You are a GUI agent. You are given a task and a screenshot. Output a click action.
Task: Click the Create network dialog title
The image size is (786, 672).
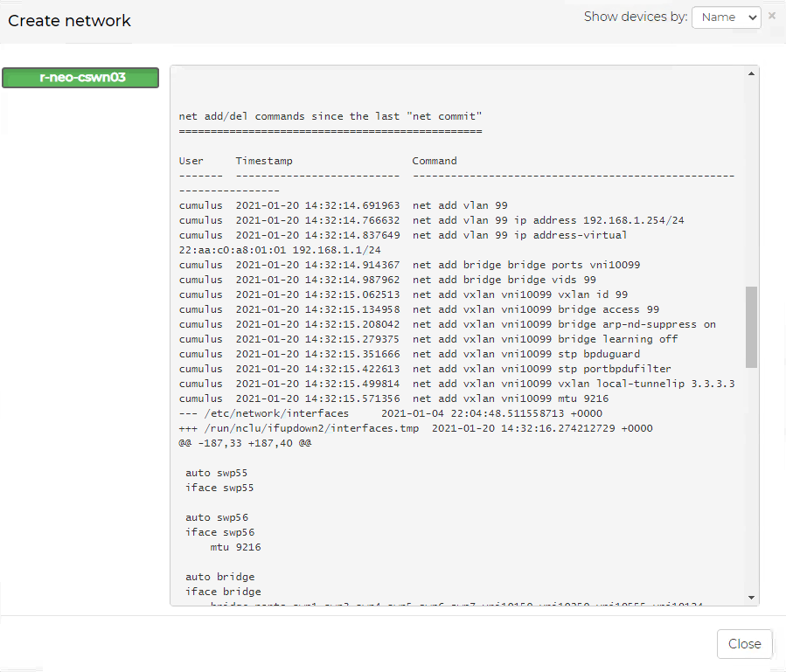pyautogui.click(x=70, y=21)
